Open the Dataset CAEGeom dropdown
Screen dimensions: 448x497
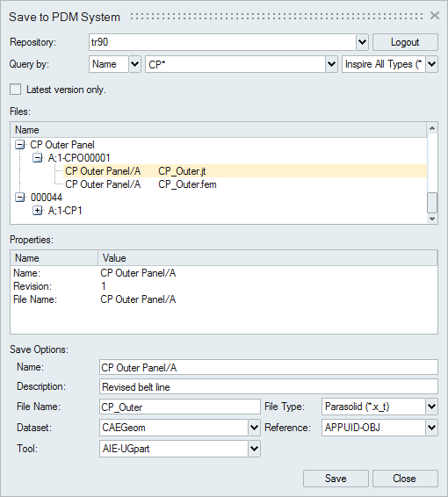(x=254, y=428)
